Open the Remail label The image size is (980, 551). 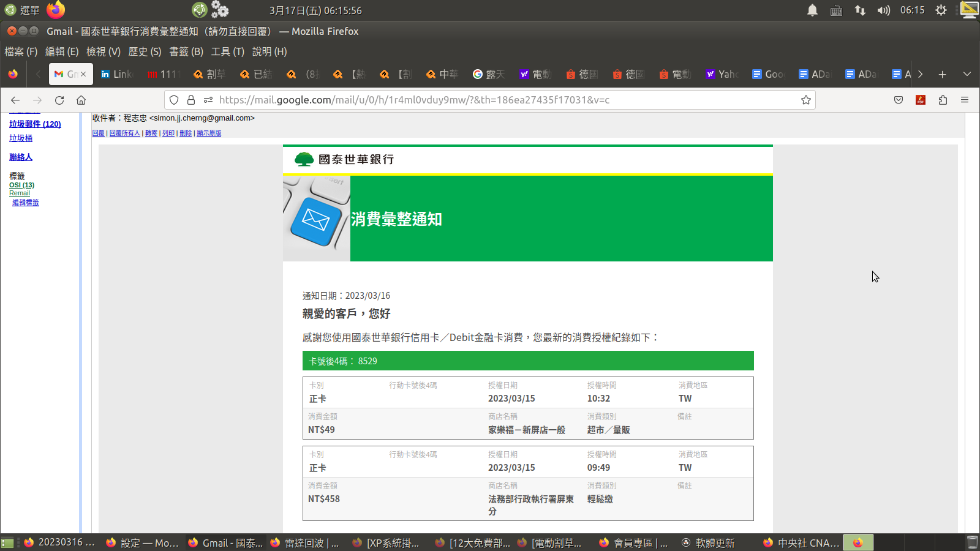[x=20, y=193]
